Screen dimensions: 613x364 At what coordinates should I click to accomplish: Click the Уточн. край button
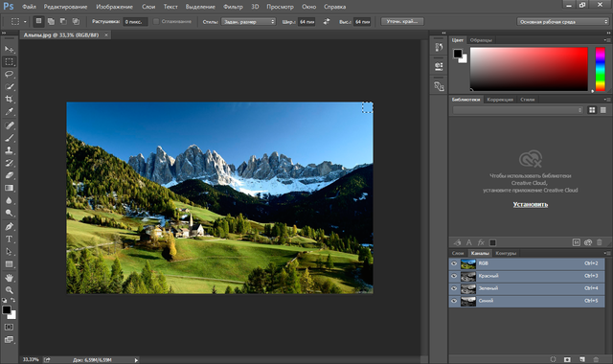[x=402, y=21]
